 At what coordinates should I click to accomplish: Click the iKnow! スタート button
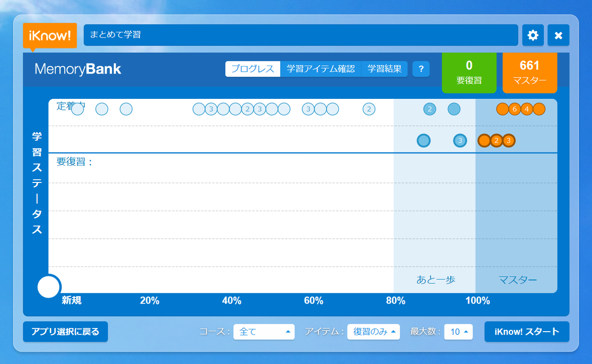point(527,332)
